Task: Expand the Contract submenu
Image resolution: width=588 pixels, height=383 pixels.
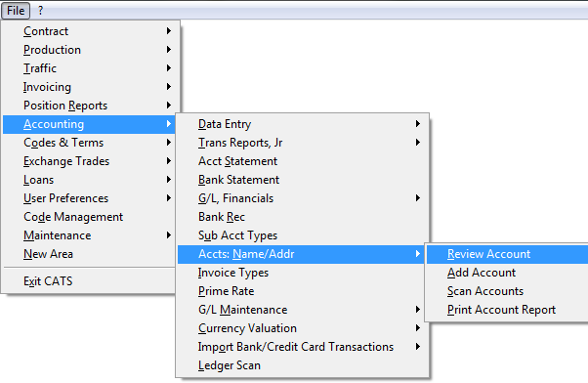Action: pyautogui.click(x=89, y=31)
